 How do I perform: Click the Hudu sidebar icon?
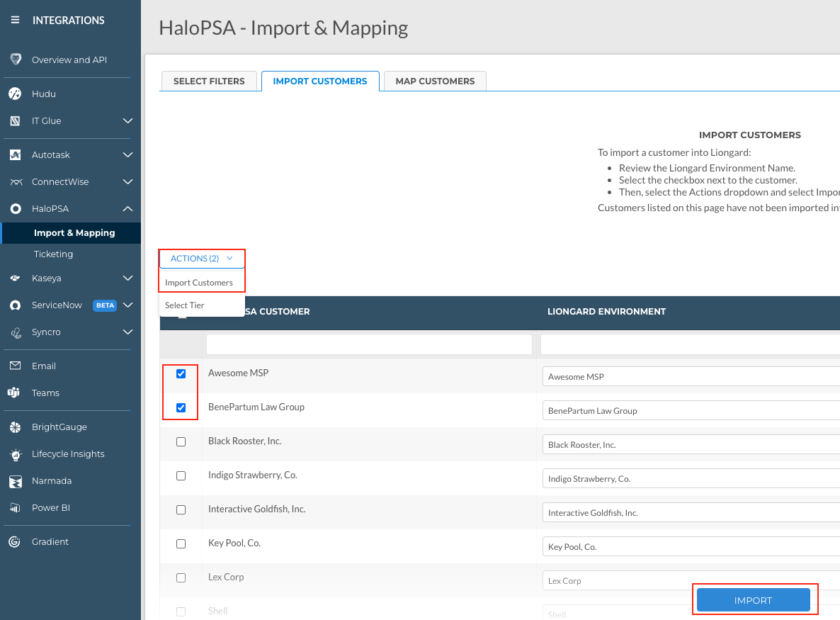pyautogui.click(x=15, y=94)
